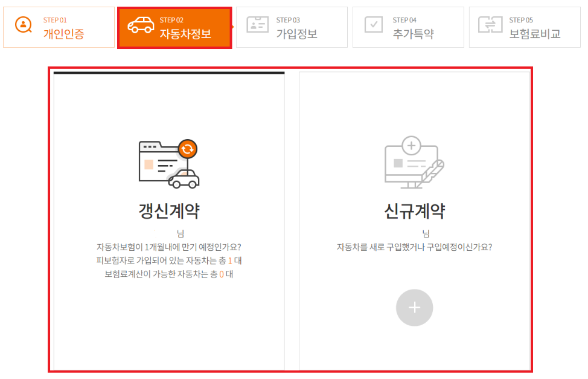Click the checkmark icon on STEP 04 추가특약

(x=374, y=25)
